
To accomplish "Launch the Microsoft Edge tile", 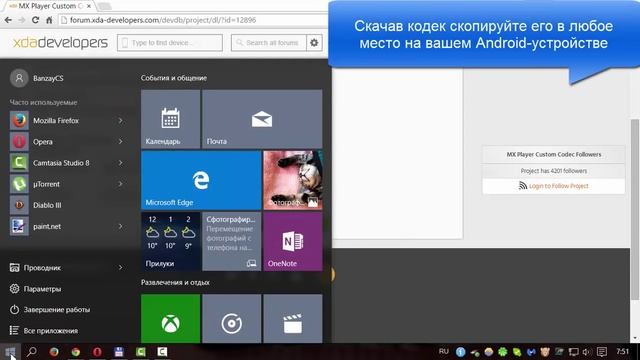I will click(x=201, y=180).
